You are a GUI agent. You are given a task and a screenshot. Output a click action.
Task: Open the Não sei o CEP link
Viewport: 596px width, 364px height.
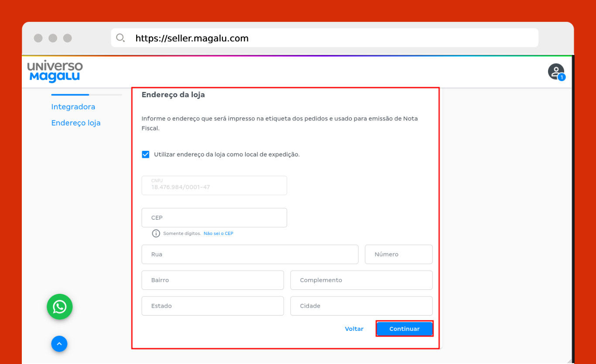coord(219,234)
